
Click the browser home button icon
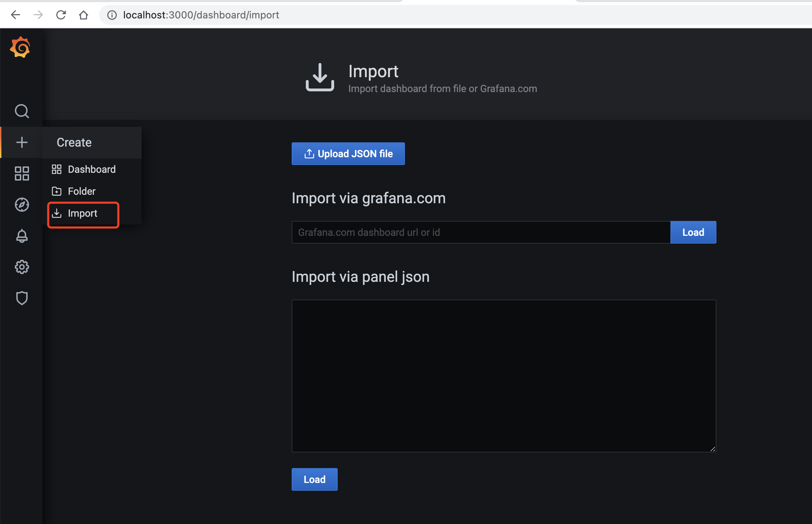pos(84,15)
